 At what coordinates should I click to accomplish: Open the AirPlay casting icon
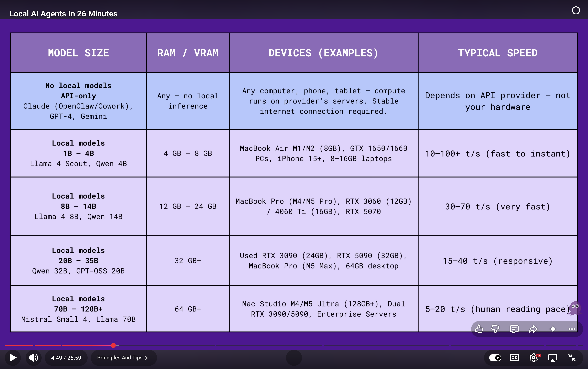(553, 358)
